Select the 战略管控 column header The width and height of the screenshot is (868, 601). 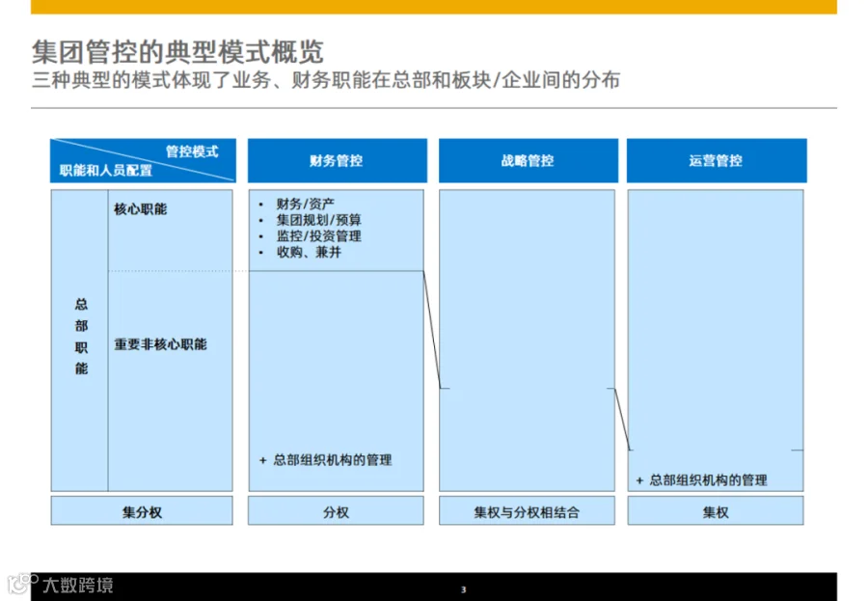[529, 161]
